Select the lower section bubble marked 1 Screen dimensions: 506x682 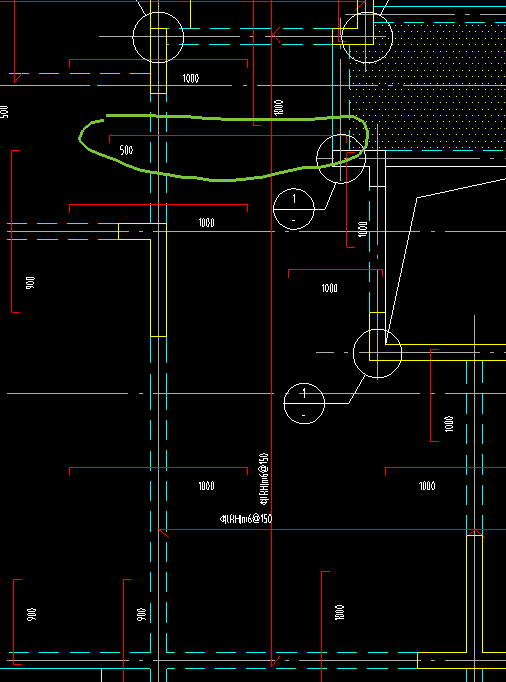304,403
